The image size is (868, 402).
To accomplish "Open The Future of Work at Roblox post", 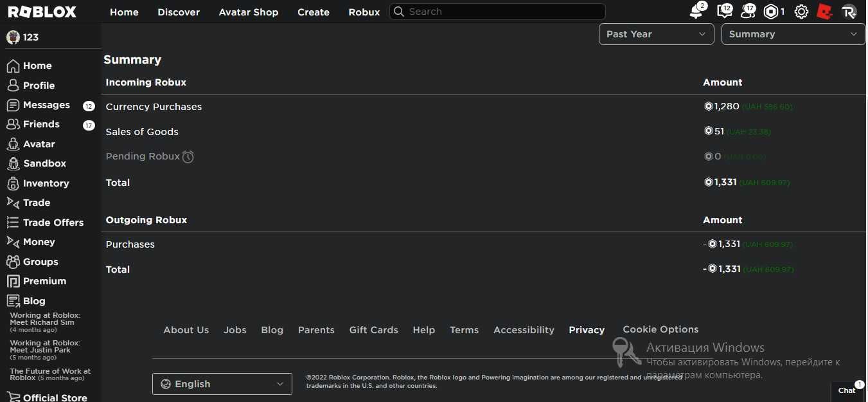I will point(50,374).
